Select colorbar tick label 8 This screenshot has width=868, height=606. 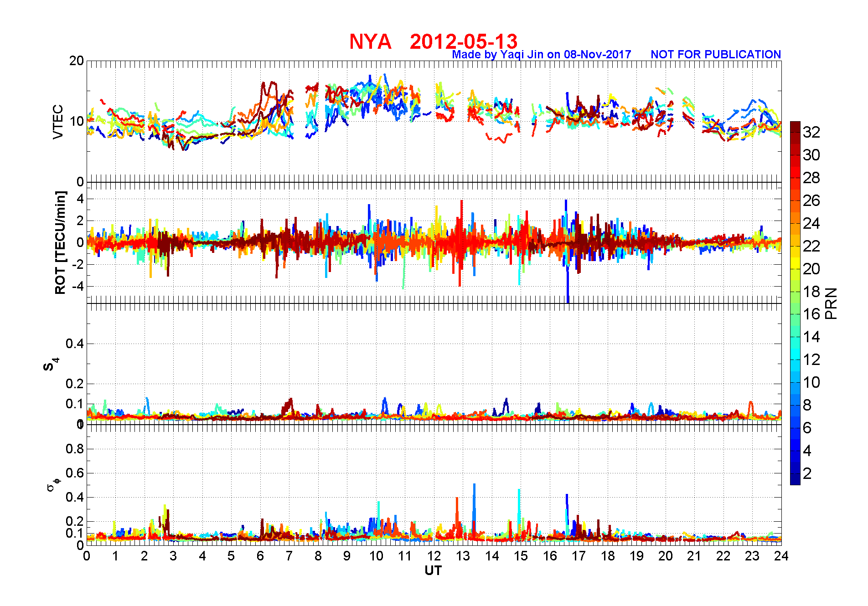click(807, 405)
